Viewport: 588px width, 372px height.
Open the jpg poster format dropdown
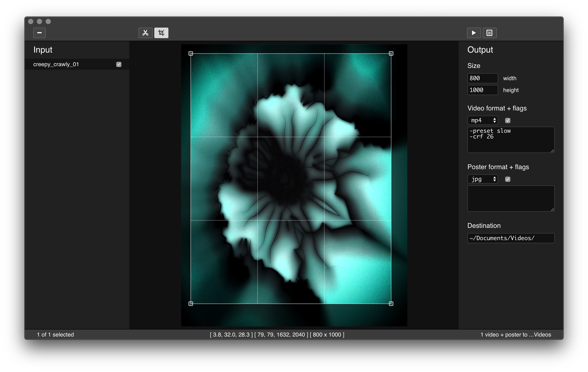tap(482, 179)
